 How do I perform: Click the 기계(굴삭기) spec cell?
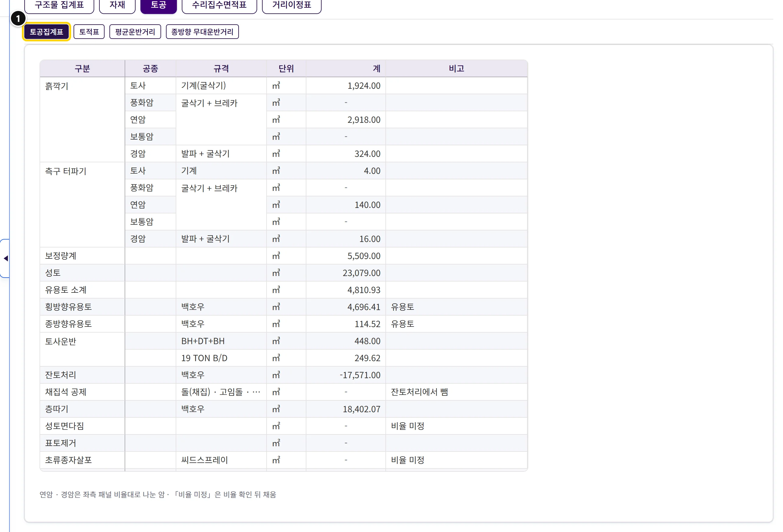pos(221,86)
